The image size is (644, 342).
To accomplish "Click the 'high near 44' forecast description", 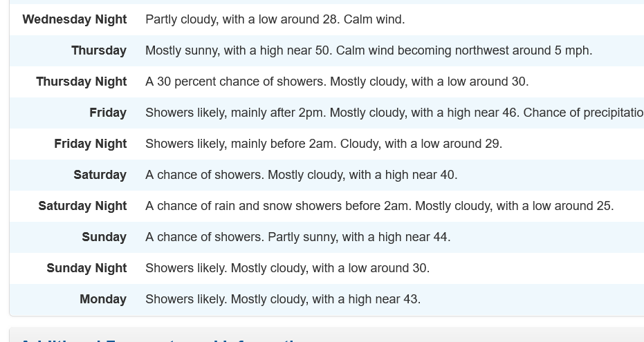I will [x=414, y=237].
